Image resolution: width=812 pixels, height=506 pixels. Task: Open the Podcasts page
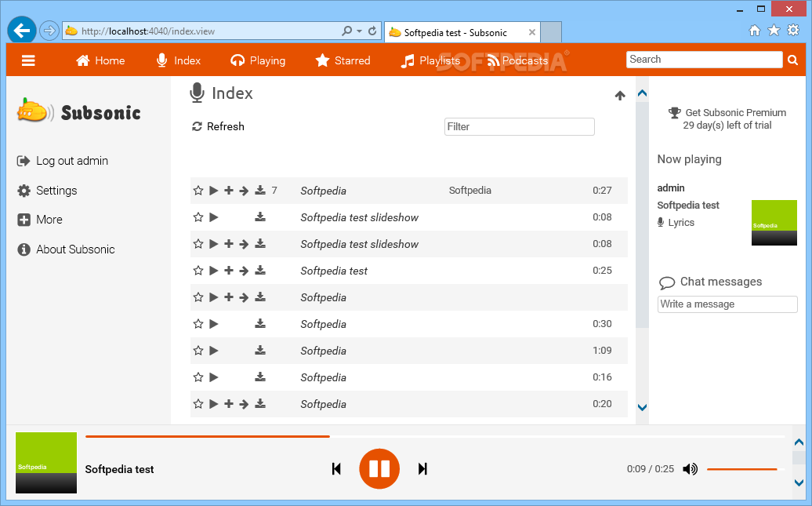point(517,60)
